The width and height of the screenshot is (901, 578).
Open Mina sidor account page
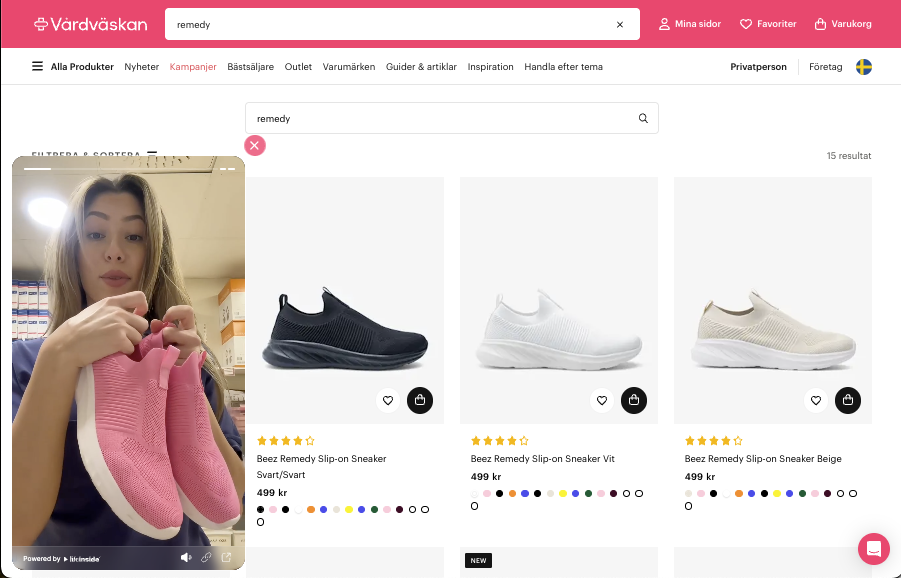(690, 24)
